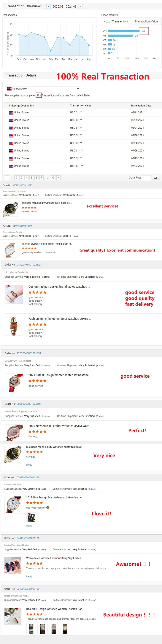Viewport: 162px width, 644px height.
Task: Go to next date range arrow
Action: (x=81, y=6)
